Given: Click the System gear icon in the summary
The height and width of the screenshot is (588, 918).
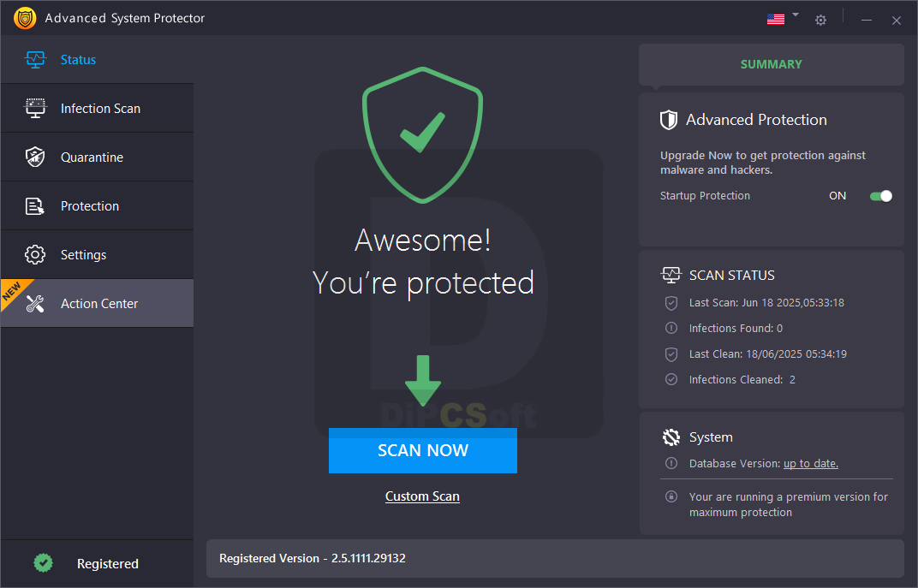Looking at the screenshot, I should tap(671, 437).
